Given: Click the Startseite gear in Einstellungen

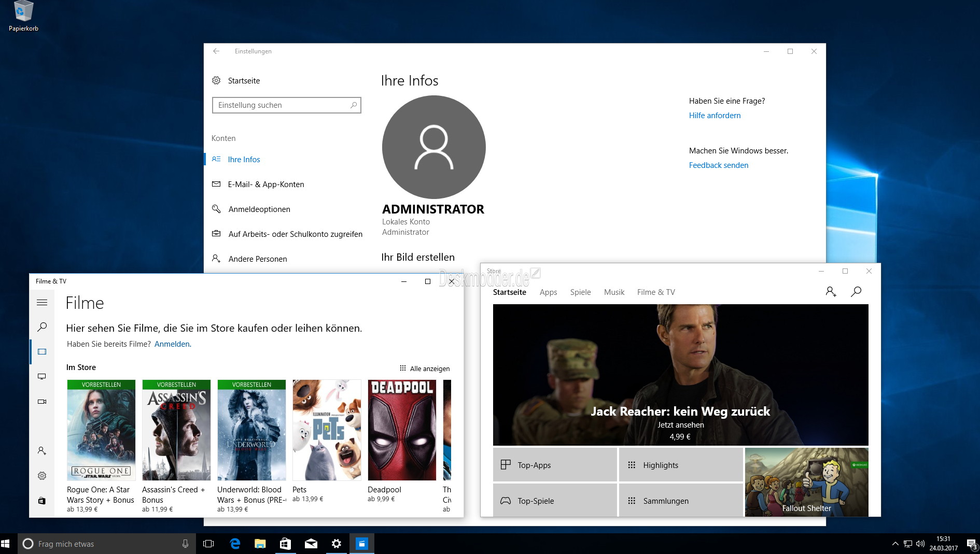Looking at the screenshot, I should (x=216, y=80).
